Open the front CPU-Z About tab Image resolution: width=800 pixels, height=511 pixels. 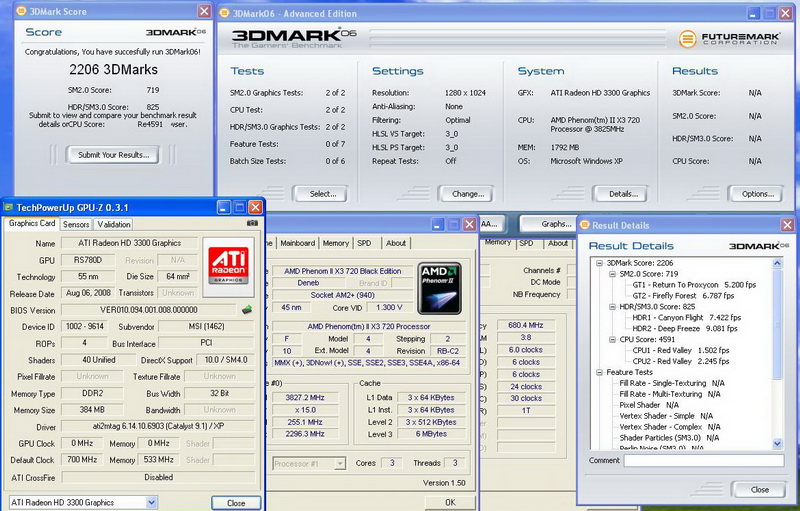pyautogui.click(x=396, y=243)
